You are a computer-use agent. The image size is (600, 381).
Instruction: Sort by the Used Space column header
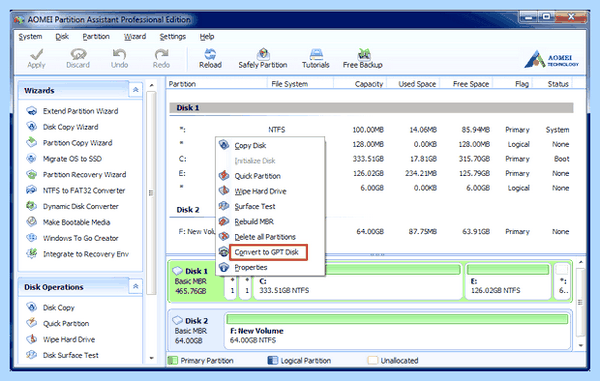[414, 84]
